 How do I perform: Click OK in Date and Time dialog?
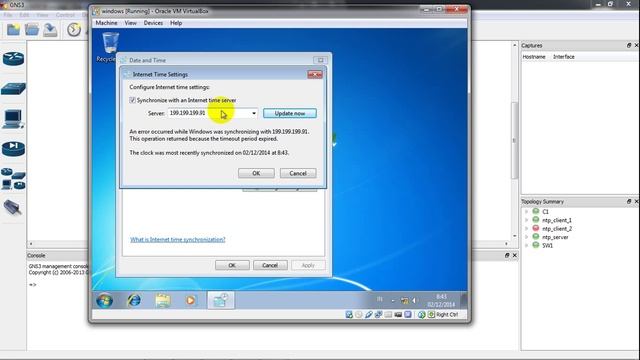click(232, 265)
